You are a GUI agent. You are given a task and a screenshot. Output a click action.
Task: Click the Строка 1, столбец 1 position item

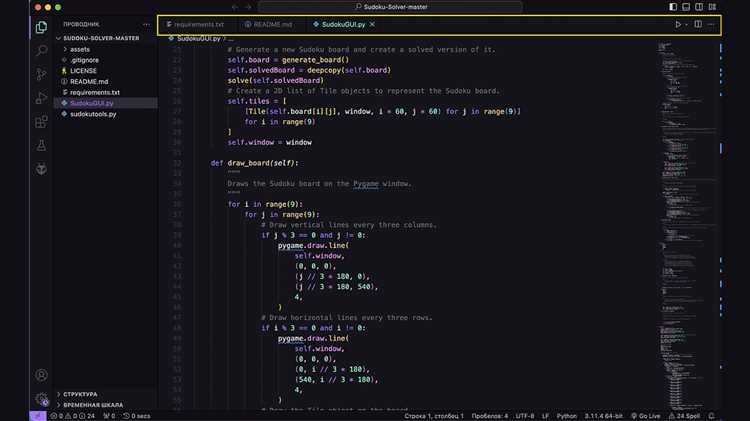434,416
